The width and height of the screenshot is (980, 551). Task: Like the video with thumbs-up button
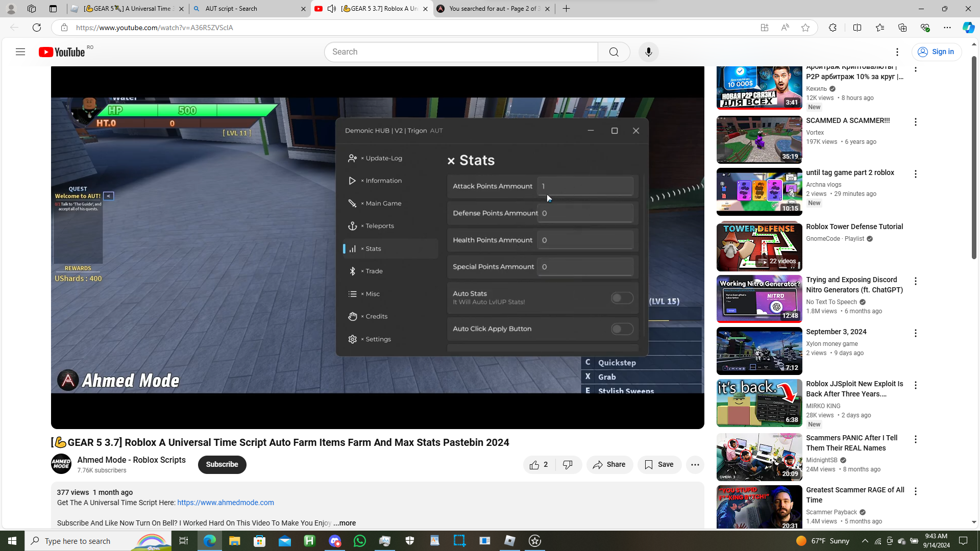[x=534, y=465]
